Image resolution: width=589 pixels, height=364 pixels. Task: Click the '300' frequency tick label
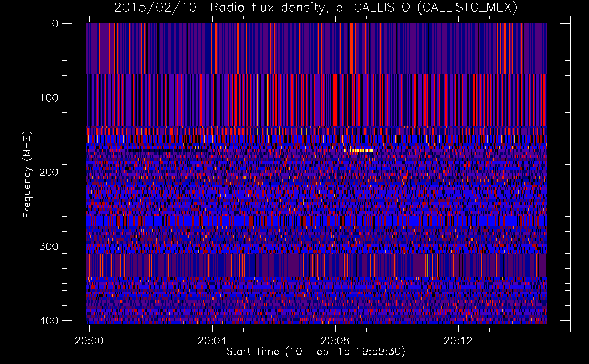[x=49, y=246]
